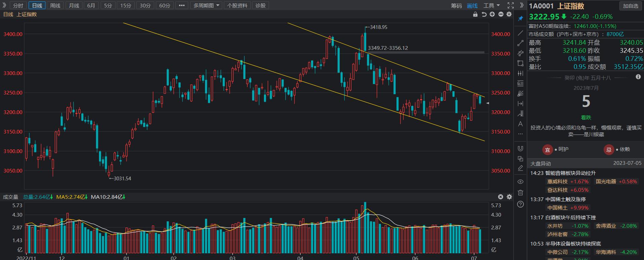The image size is (644, 260).
Task: Open the 多周期图 dropdown
Action: tap(206, 5)
